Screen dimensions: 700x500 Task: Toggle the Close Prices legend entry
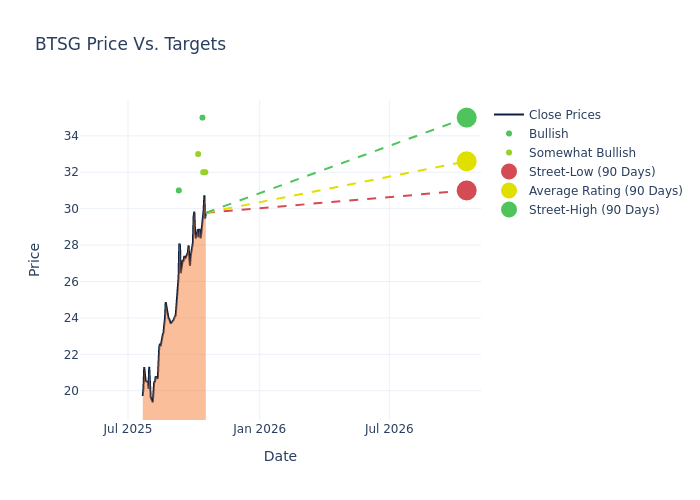[x=564, y=115]
